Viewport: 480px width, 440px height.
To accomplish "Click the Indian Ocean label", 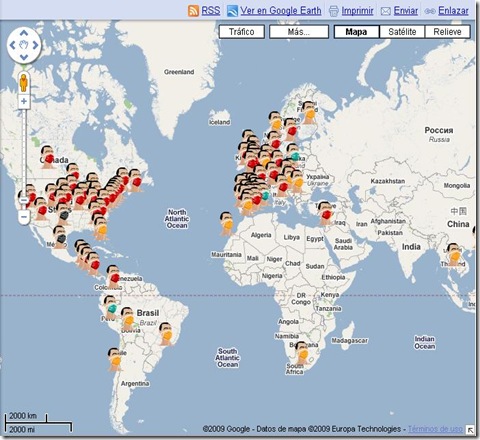I will tap(425, 342).
